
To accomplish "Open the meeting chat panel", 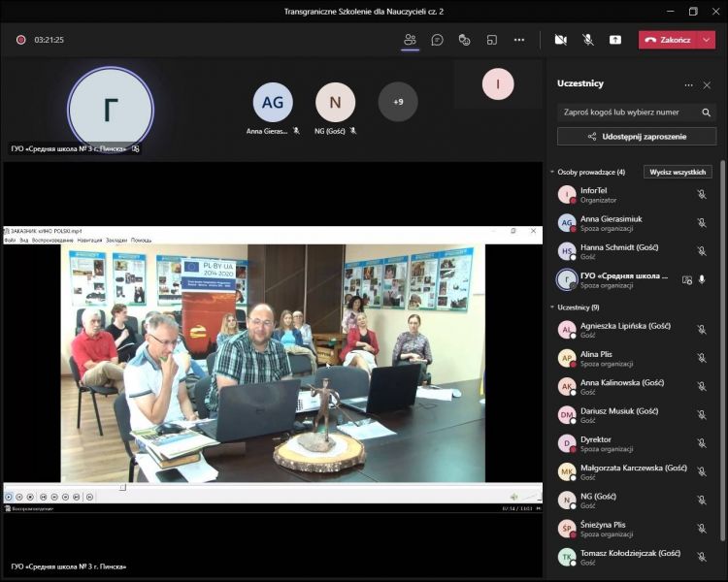I will (438, 40).
